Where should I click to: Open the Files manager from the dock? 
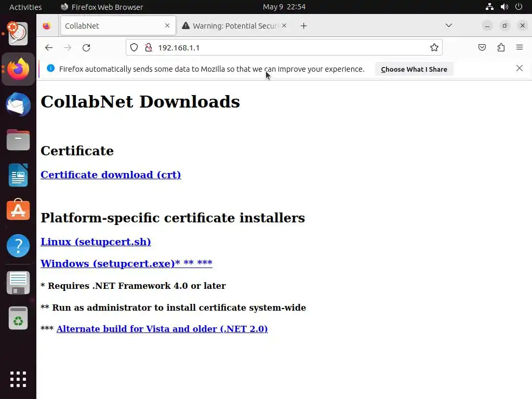(x=18, y=140)
